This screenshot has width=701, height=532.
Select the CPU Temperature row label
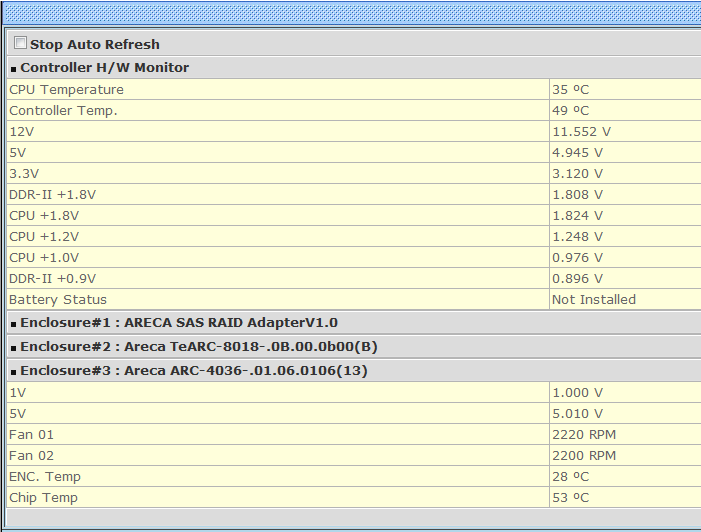click(x=66, y=89)
